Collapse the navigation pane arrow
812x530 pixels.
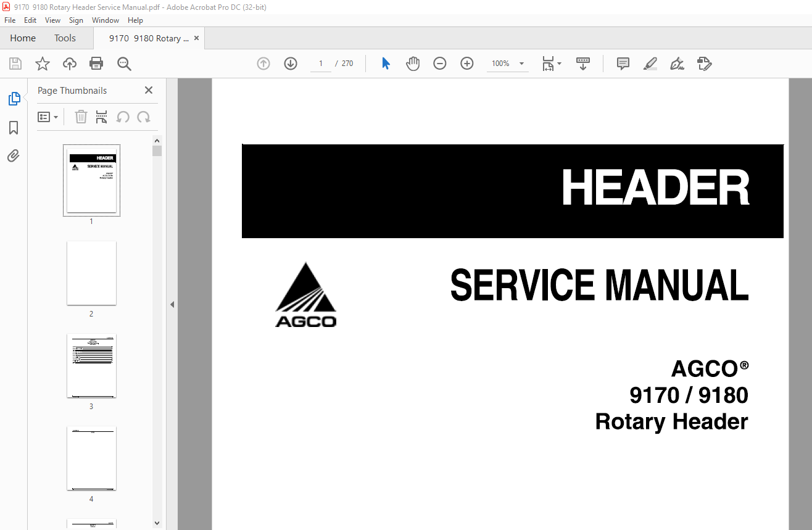point(172,304)
